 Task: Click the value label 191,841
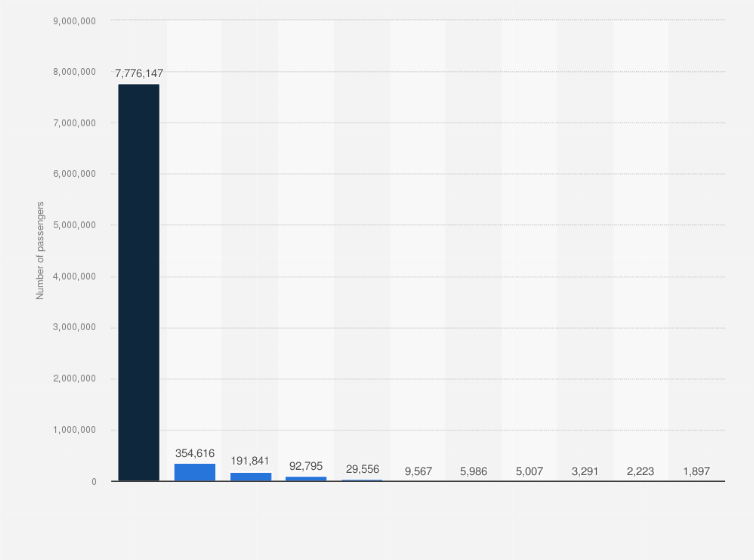(250, 461)
